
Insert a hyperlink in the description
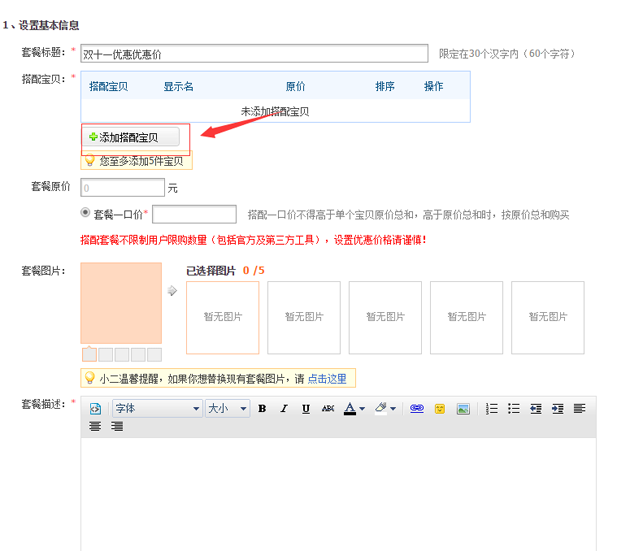(x=417, y=409)
